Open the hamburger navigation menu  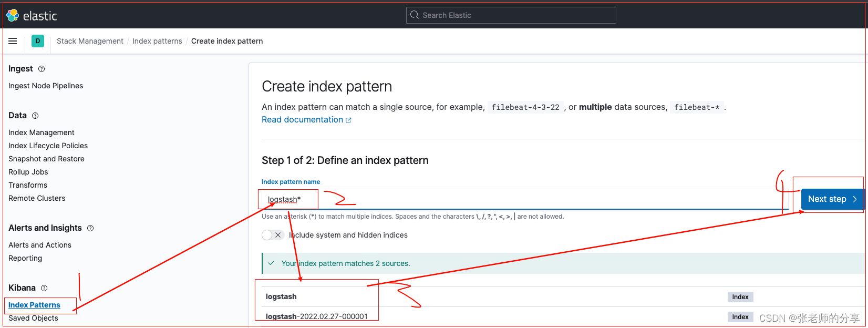point(13,41)
